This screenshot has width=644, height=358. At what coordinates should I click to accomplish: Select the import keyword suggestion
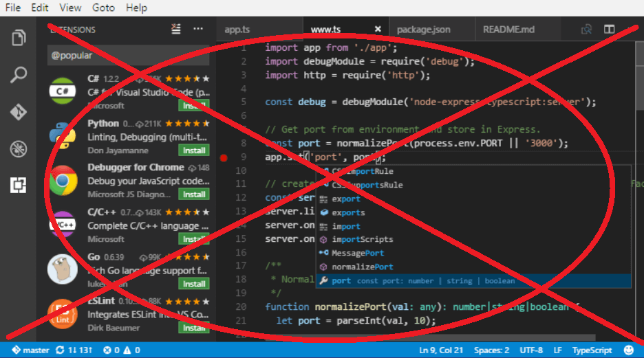473,226
